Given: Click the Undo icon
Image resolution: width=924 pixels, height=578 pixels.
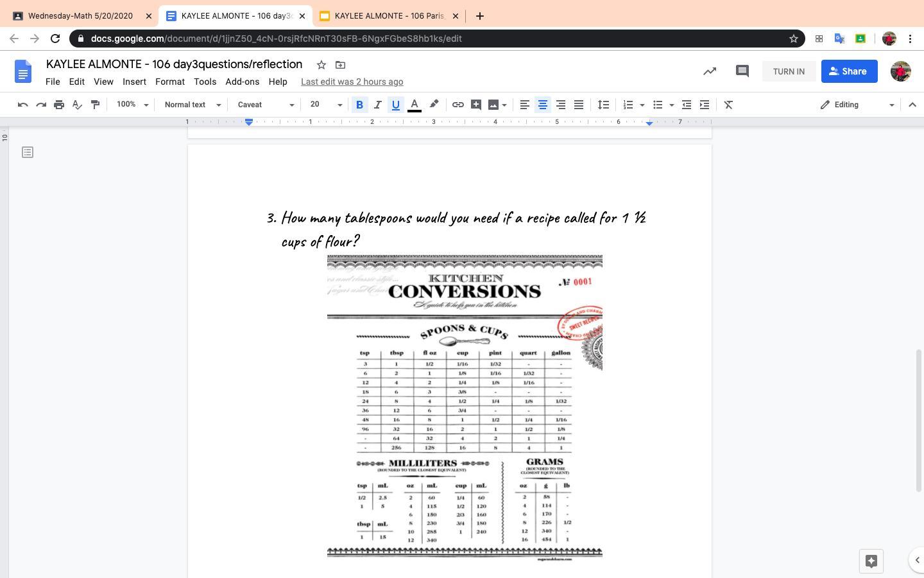Looking at the screenshot, I should click(23, 105).
